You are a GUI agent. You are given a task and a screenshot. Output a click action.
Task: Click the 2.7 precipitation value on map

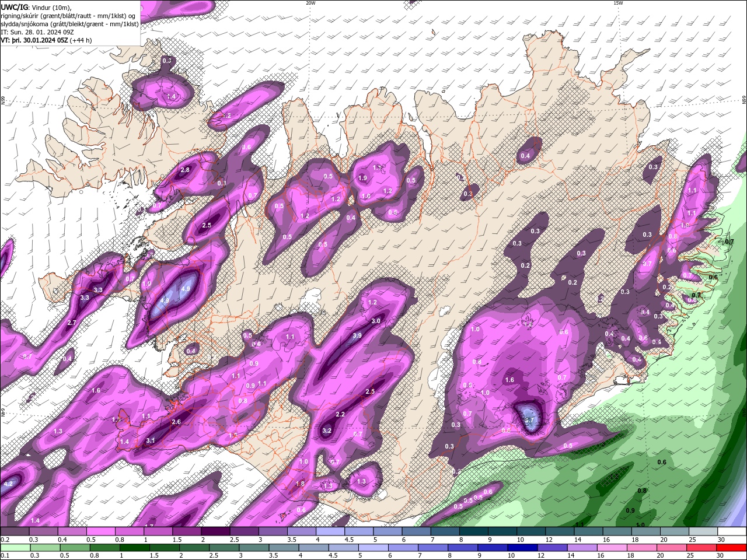pyautogui.click(x=72, y=323)
